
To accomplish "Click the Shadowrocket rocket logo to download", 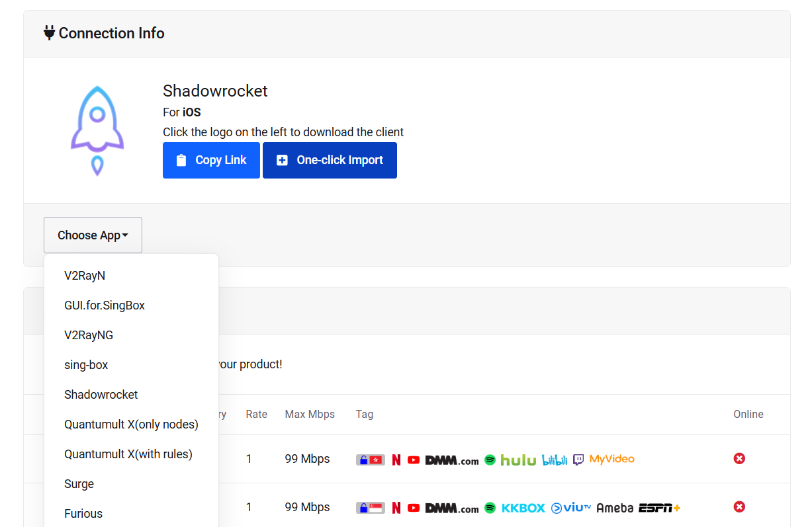I will point(97,130).
